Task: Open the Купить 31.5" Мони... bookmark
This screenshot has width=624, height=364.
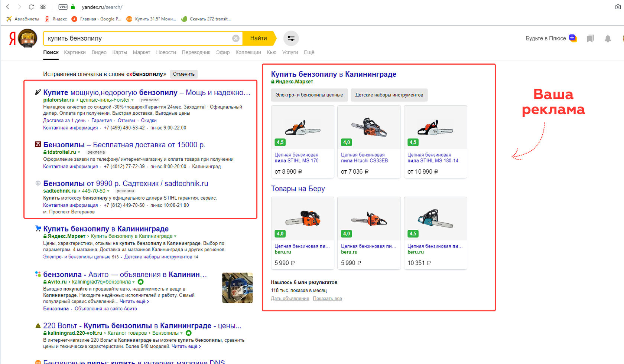Action: (151, 19)
